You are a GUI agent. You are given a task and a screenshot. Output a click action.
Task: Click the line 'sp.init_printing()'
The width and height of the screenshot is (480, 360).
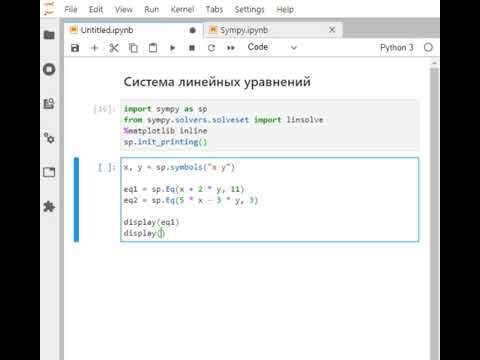[x=165, y=142]
